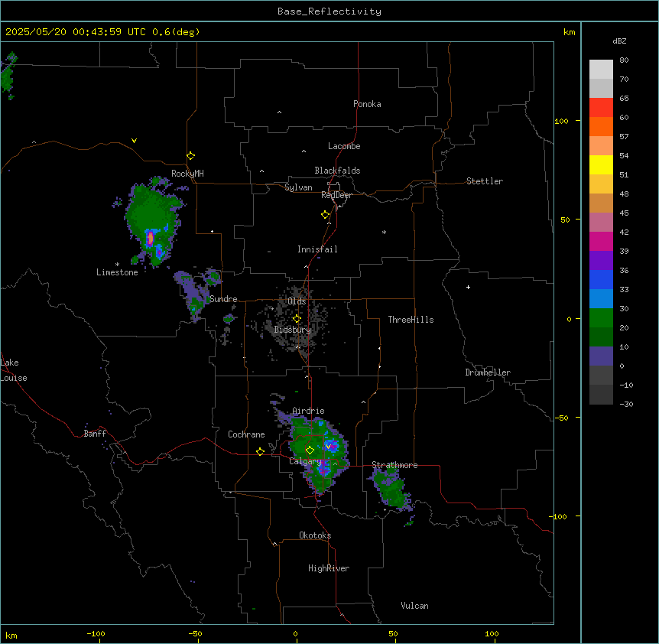The image size is (659, 644).
Task: Select the Drumheller label
Action: pos(488,372)
